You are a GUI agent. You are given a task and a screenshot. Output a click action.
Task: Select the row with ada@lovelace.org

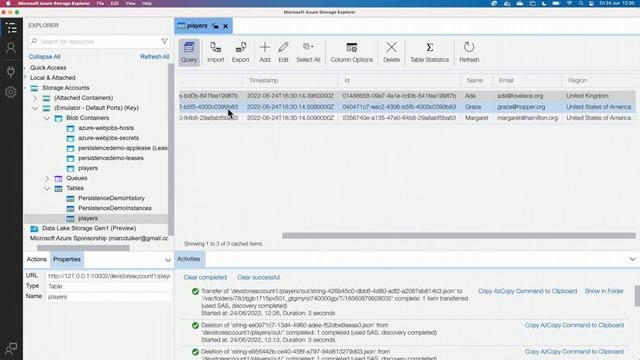[x=407, y=96]
